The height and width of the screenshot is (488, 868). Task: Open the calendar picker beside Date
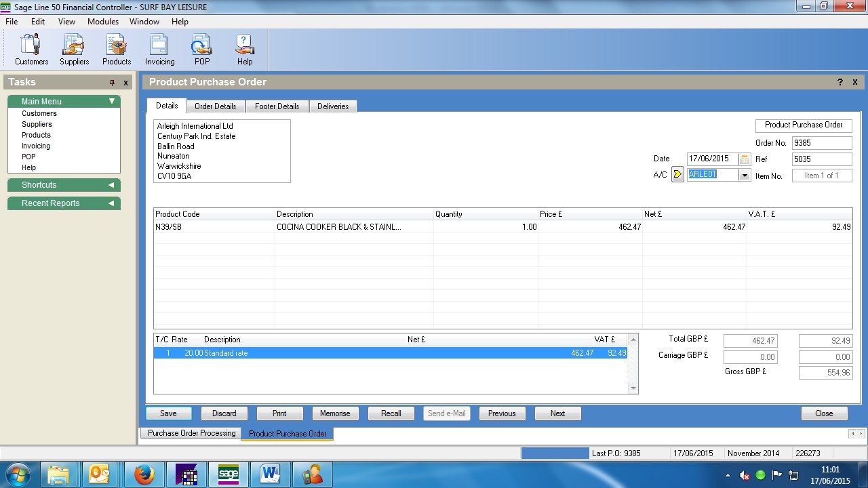click(x=745, y=159)
